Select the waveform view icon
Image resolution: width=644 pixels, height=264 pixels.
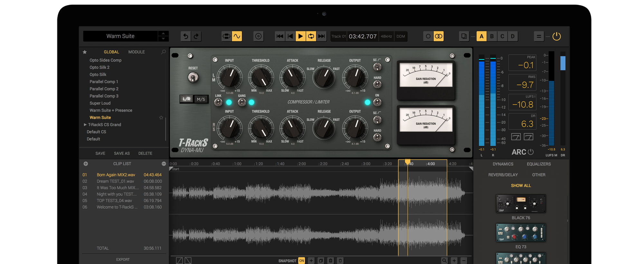click(237, 36)
